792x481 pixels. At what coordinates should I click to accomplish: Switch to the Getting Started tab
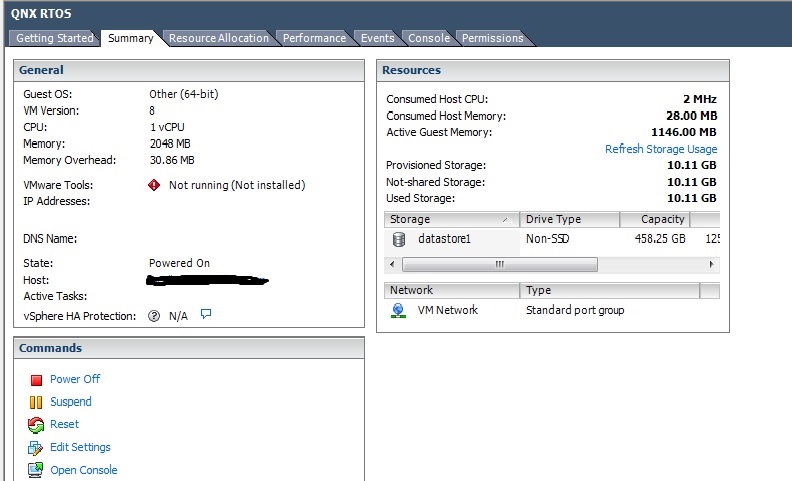click(55, 38)
